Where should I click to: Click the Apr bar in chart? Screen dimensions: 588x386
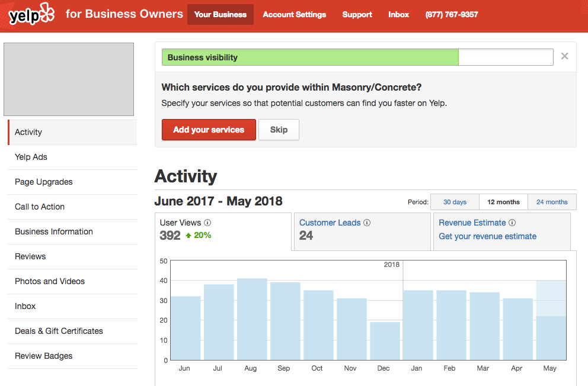click(x=518, y=330)
